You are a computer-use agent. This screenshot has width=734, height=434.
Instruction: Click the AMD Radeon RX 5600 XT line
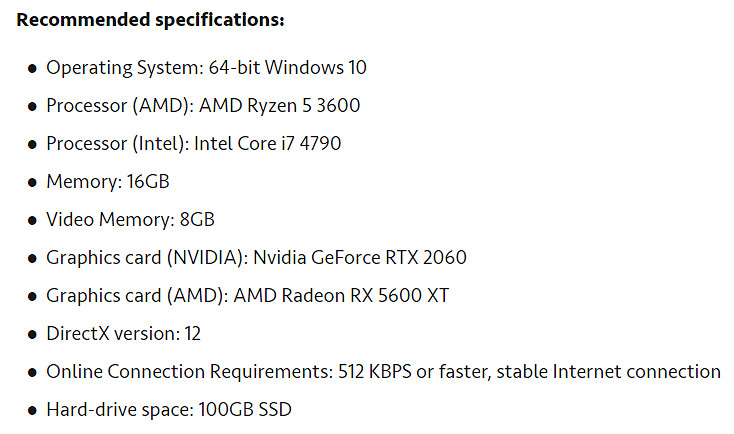point(247,296)
